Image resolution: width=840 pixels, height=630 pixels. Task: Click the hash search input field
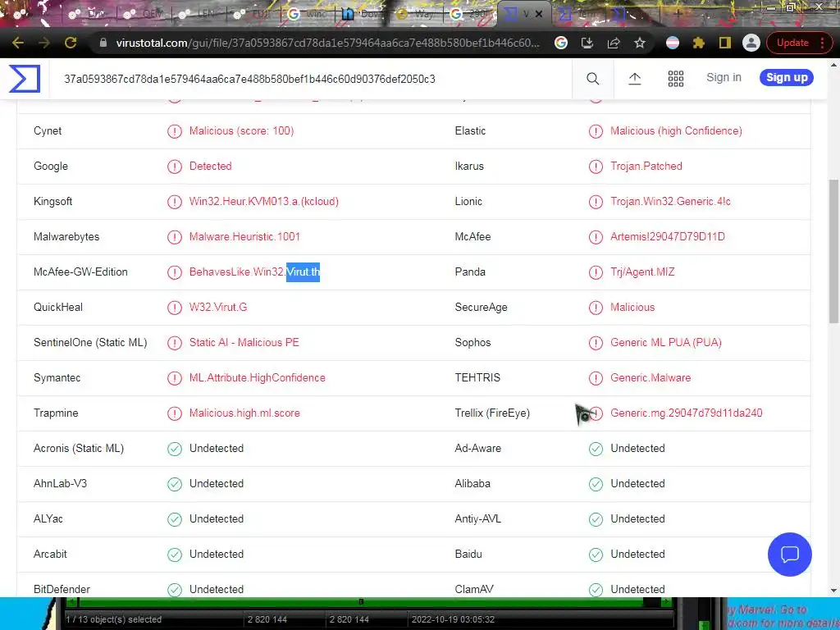click(311, 80)
